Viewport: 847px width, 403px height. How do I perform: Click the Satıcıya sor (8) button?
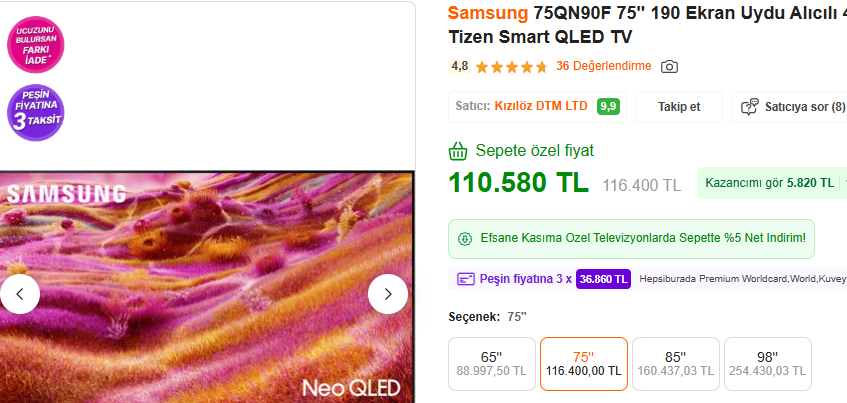click(x=789, y=107)
